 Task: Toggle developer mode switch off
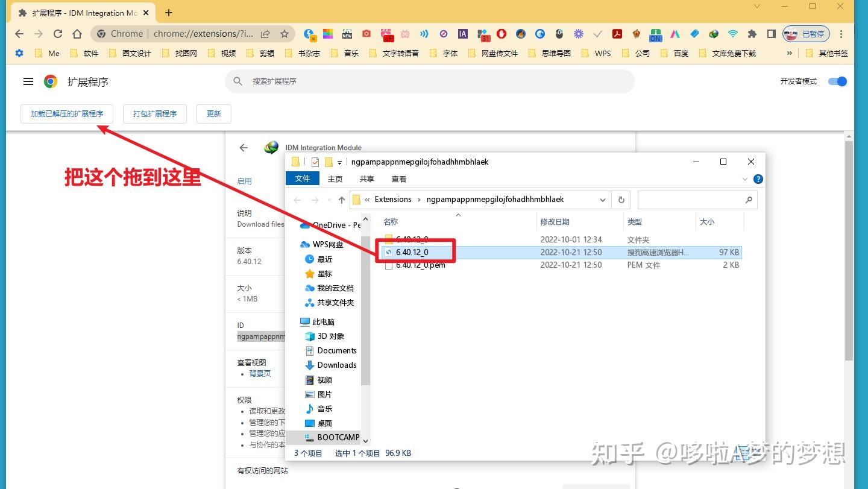click(x=838, y=81)
